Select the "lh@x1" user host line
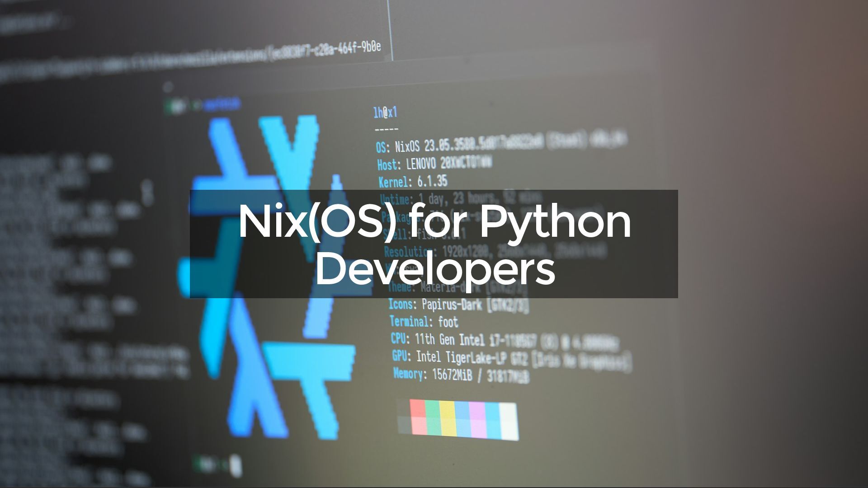Image resolution: width=868 pixels, height=488 pixels. tap(385, 113)
